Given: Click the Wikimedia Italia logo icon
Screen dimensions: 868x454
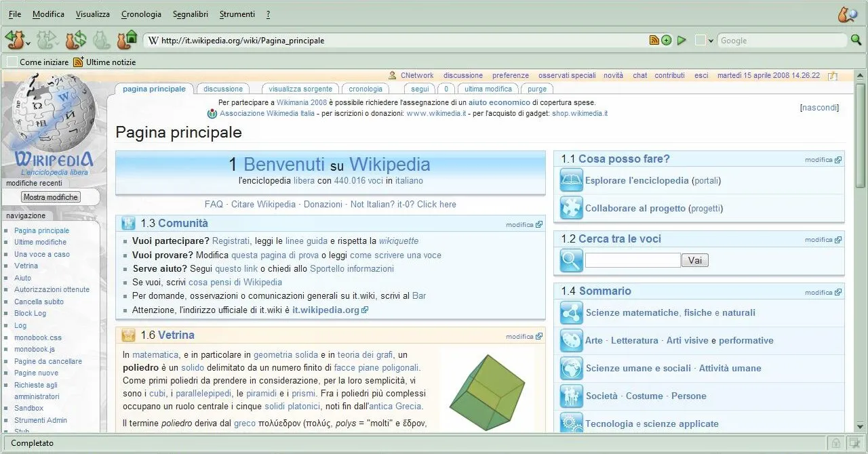Looking at the screenshot, I should [212, 113].
